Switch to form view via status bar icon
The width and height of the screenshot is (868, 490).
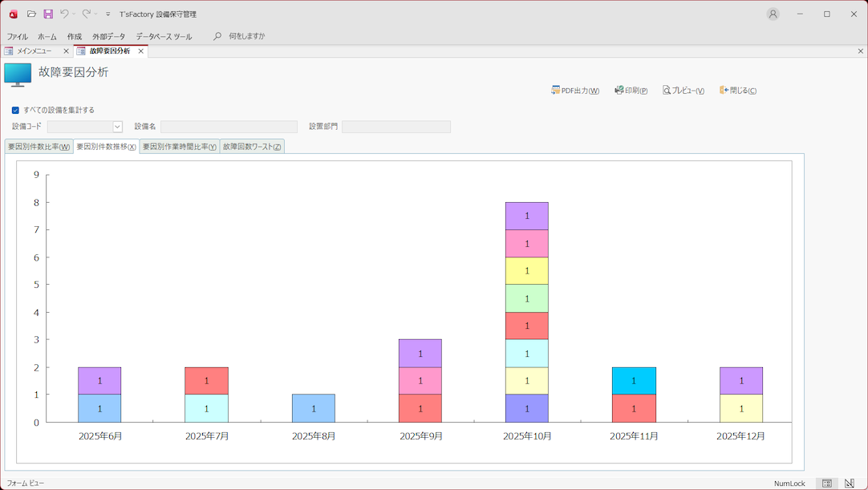point(826,484)
